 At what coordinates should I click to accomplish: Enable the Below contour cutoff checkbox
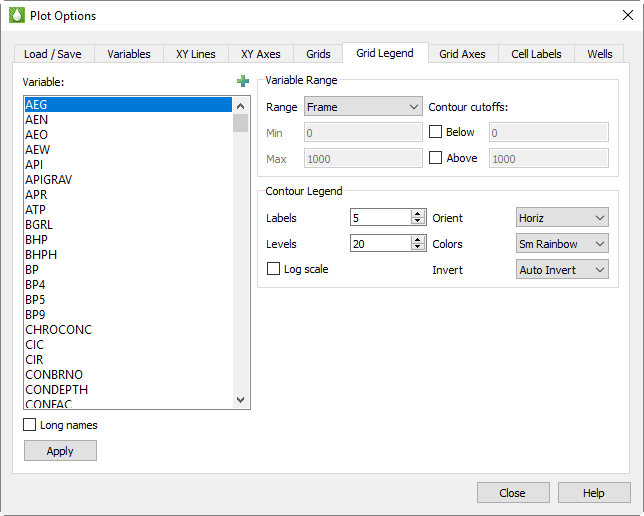435,132
